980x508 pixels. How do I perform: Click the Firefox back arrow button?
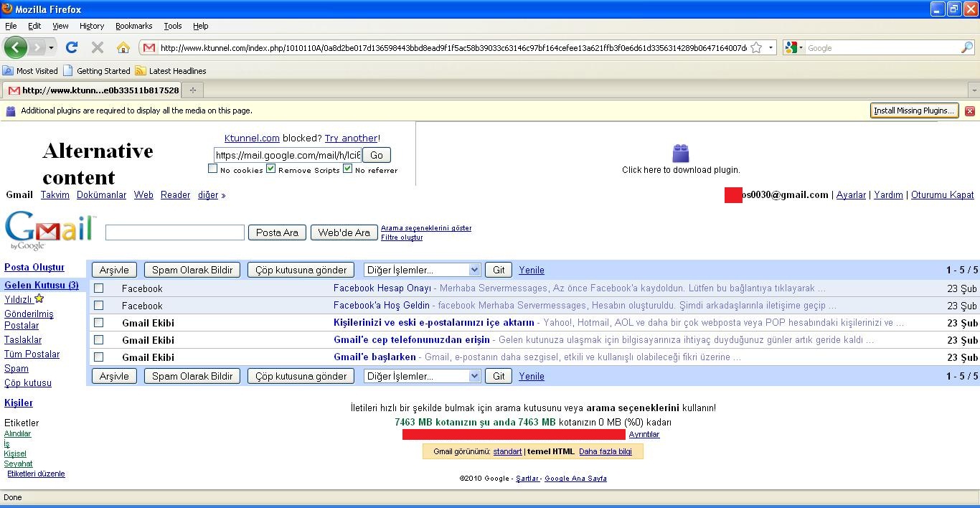(x=16, y=48)
